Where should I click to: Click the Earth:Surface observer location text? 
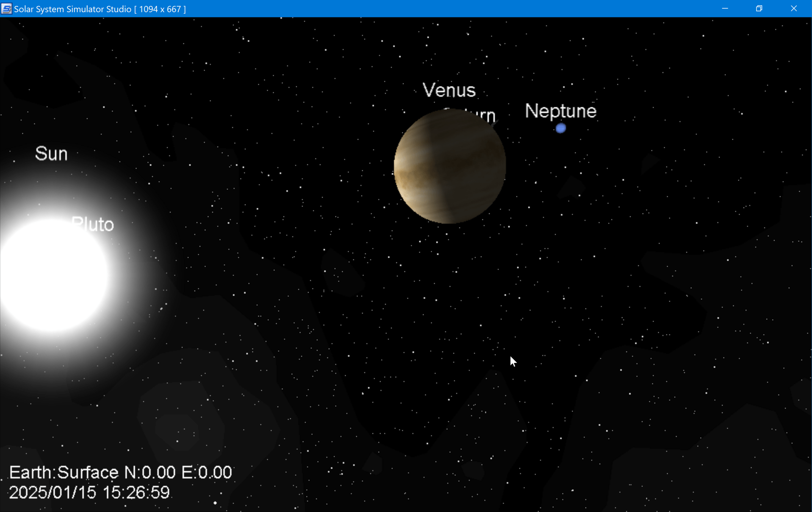click(x=64, y=473)
